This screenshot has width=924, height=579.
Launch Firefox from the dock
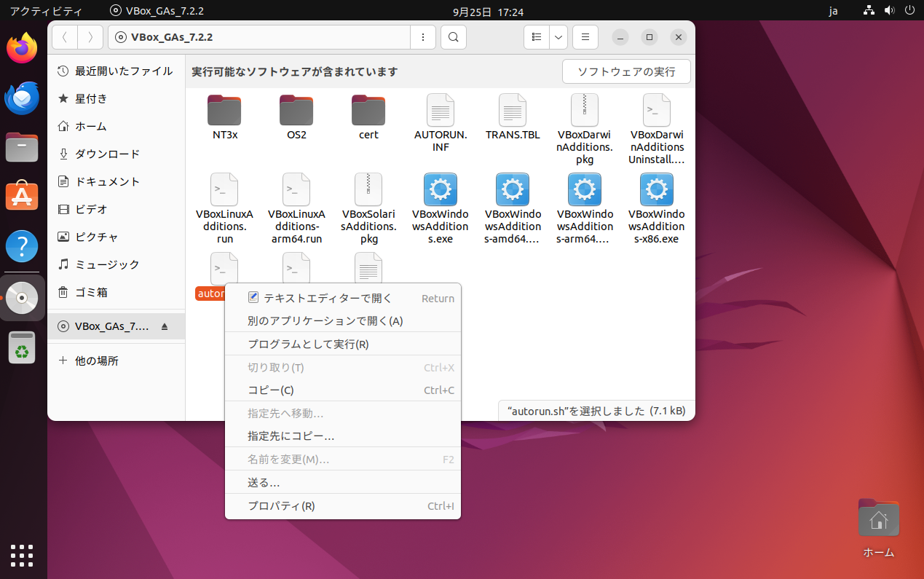pyautogui.click(x=22, y=49)
